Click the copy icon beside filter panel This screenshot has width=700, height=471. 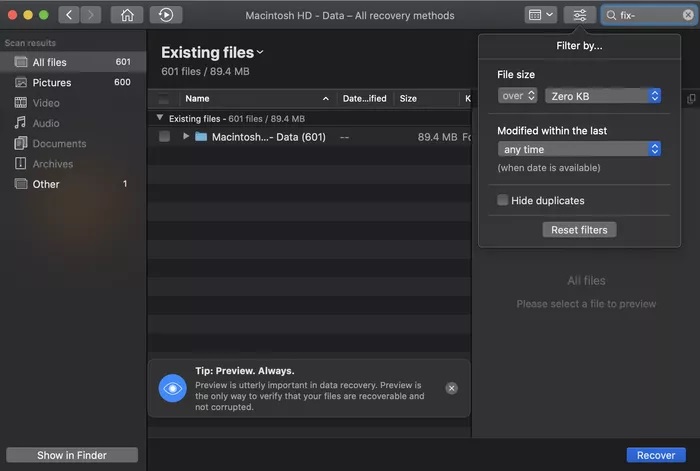[x=691, y=99]
